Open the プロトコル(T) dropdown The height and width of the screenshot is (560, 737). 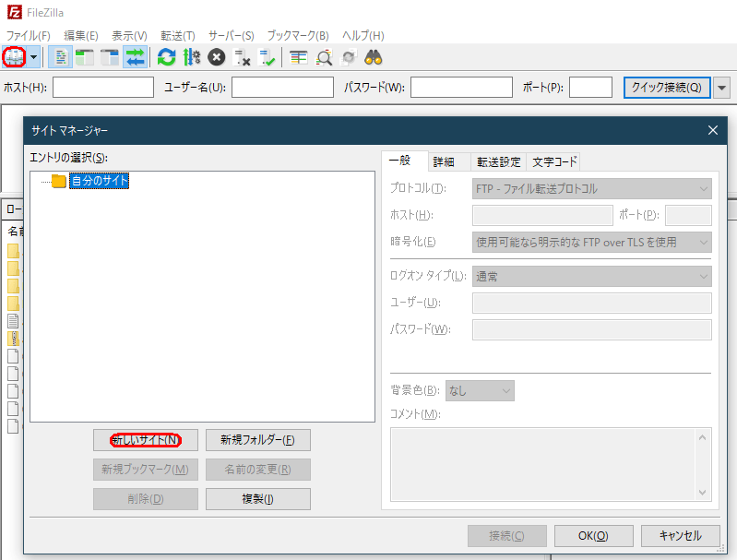(592, 189)
